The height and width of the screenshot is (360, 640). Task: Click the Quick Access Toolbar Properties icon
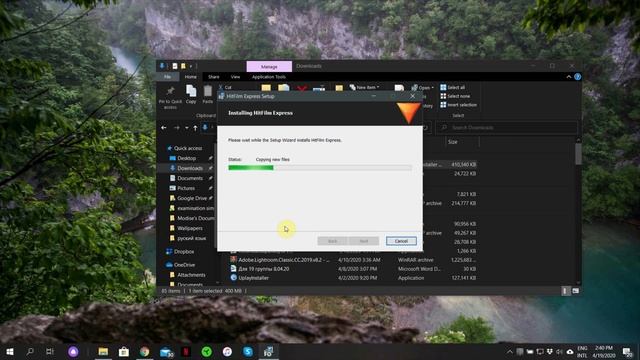click(x=175, y=66)
